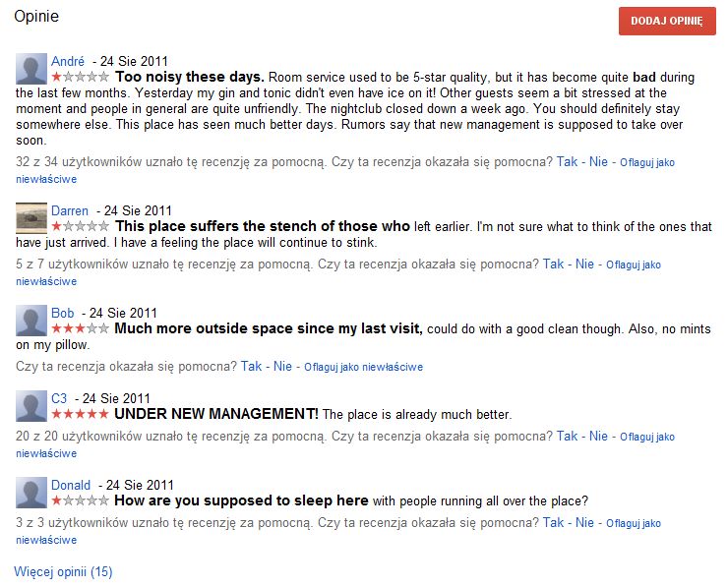Click Donald's default avatar icon
Viewport: 728px width, 588px height.
coord(31,493)
